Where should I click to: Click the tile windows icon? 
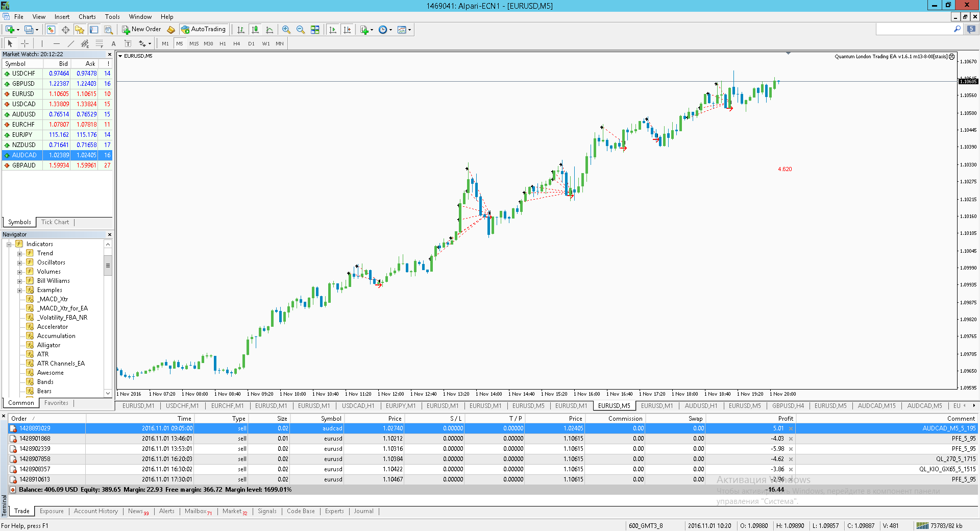pos(315,30)
